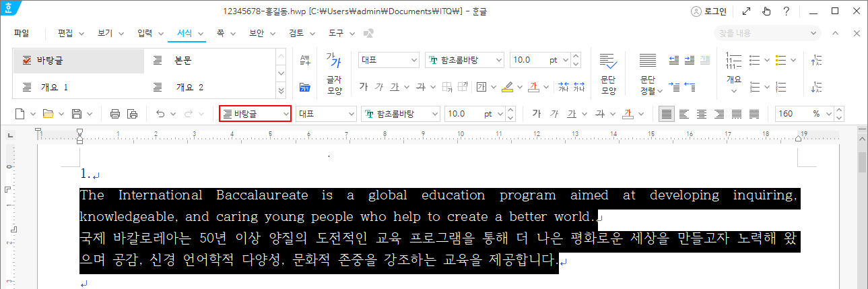Viewport: 868px width, 289px height.
Task: Select the 개요 1 style in gallery
Action: [79, 87]
